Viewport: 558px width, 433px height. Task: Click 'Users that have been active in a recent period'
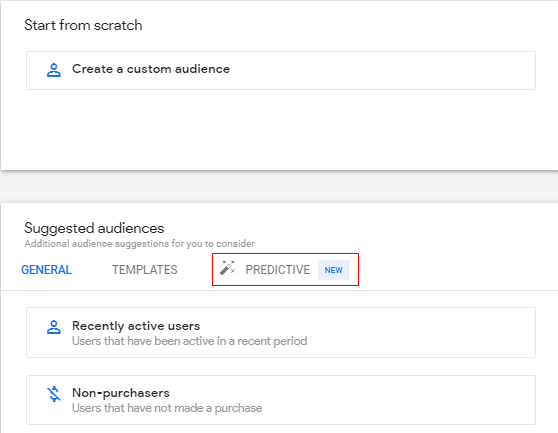[190, 341]
